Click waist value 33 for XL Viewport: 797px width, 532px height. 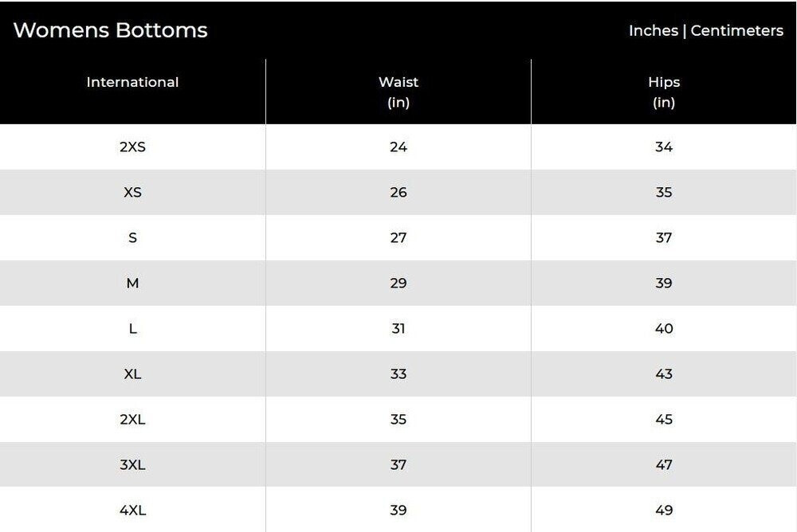point(398,374)
